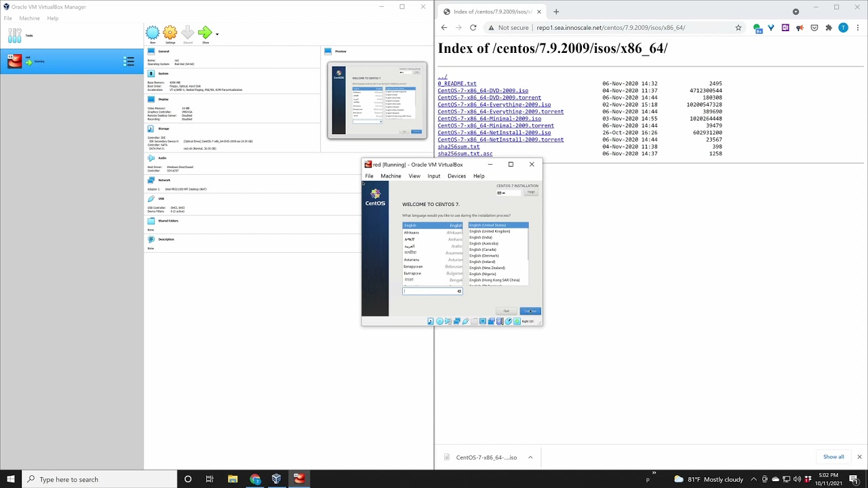
Task: Open View menu in red VM window
Action: 414,176
